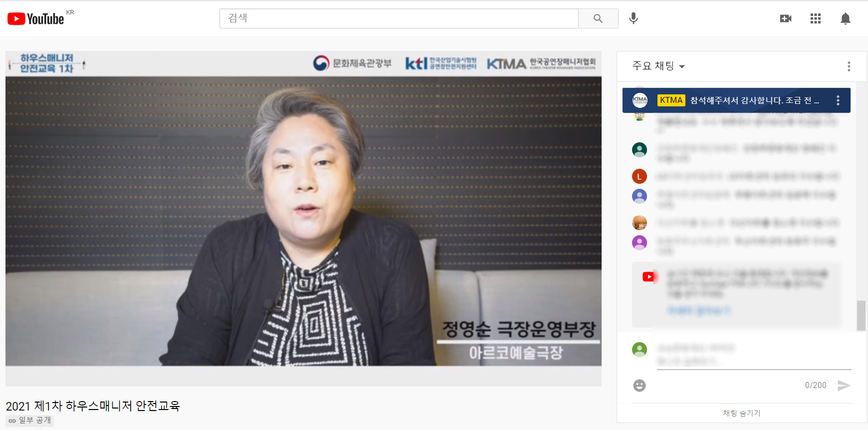This screenshot has height=430, width=868.
Task: Click the yellow KTMA name badge
Action: (671, 100)
